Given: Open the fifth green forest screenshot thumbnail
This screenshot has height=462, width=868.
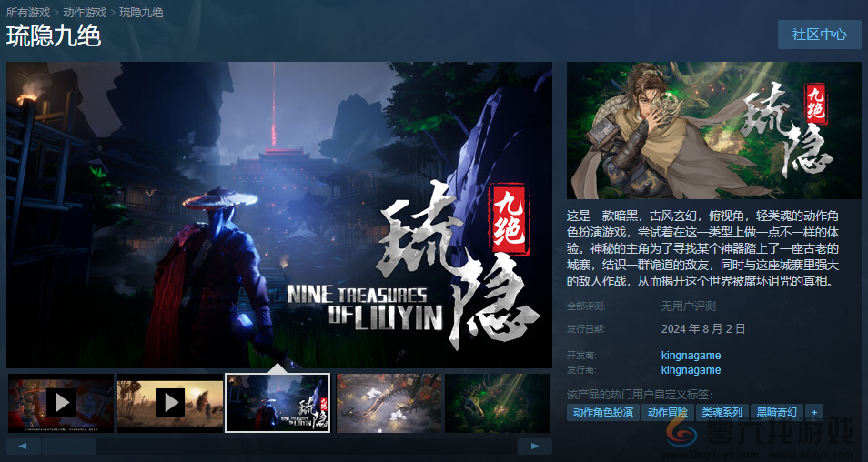Looking at the screenshot, I should tap(498, 403).
